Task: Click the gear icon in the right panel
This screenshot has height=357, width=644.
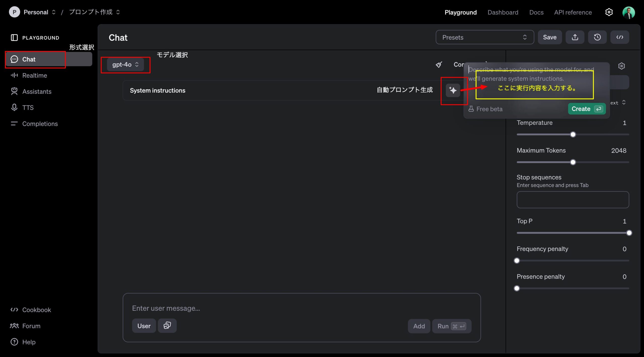Action: 621,66
